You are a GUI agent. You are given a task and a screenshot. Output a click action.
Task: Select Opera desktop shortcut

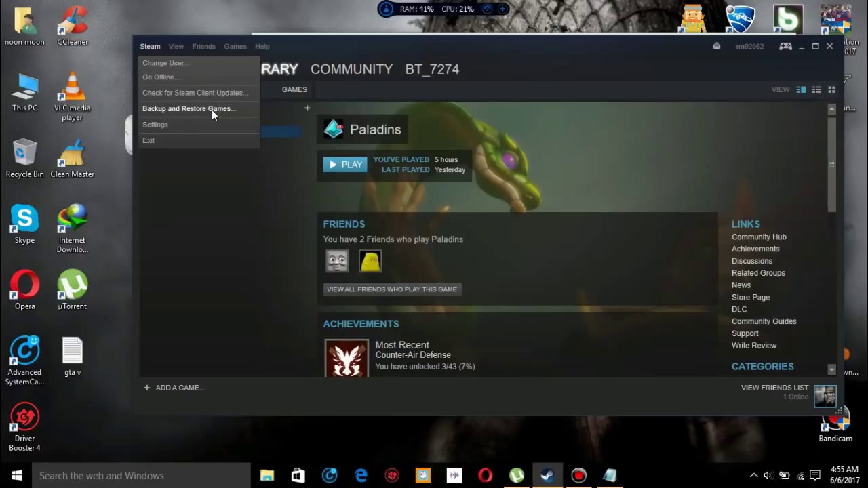24,290
